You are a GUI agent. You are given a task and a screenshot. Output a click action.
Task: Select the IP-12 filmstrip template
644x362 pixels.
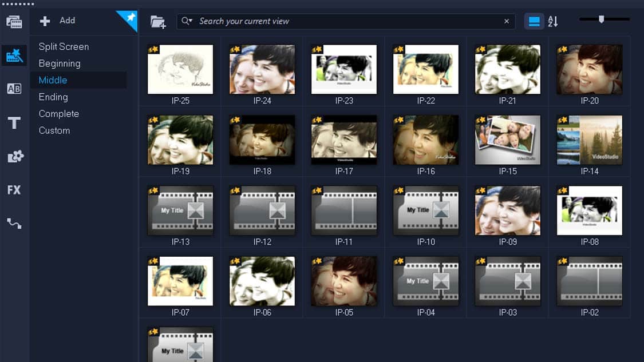pyautogui.click(x=262, y=210)
